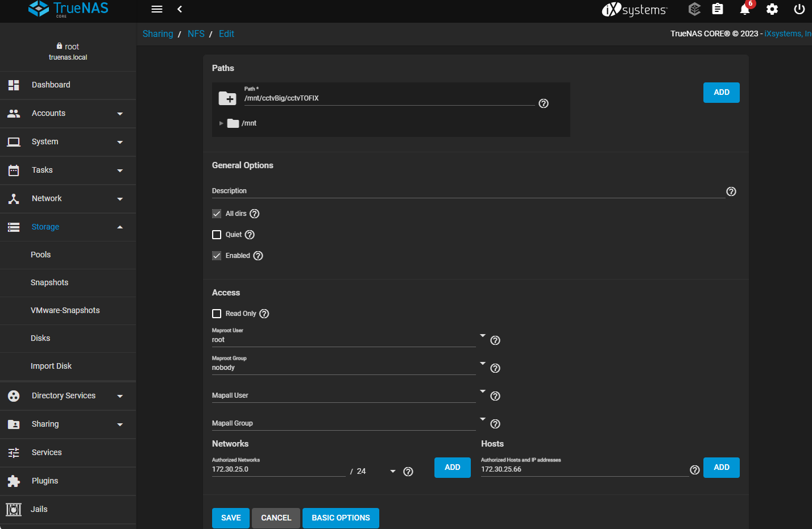This screenshot has height=529, width=812.
Task: Go to NFS breadcrumb link
Action: pyautogui.click(x=196, y=34)
